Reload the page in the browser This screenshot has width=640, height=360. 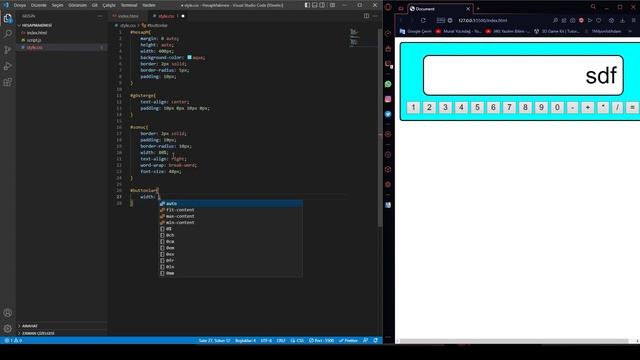[x=423, y=20]
